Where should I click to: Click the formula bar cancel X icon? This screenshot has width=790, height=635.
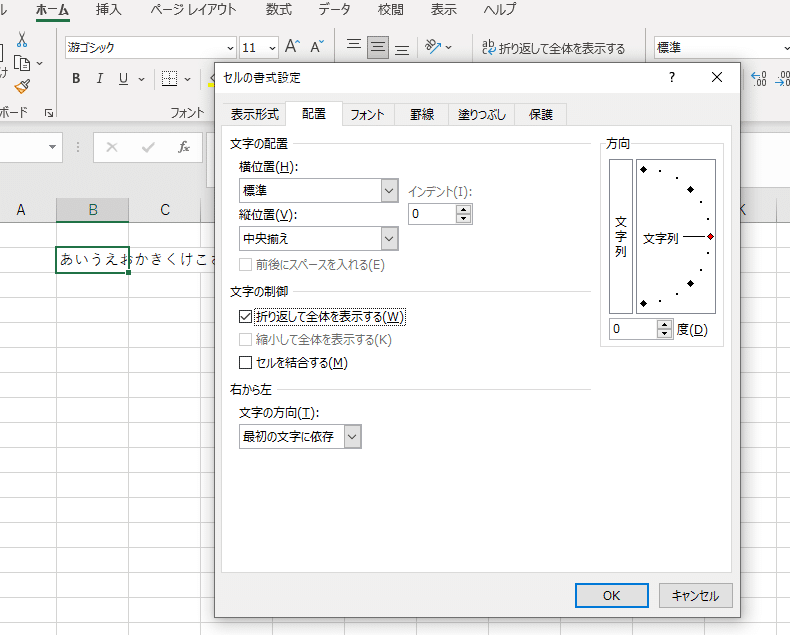pos(112,147)
